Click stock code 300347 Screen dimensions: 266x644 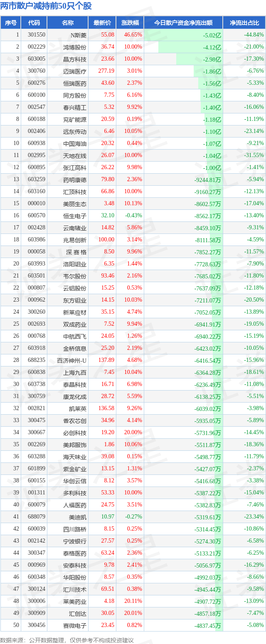37,553
